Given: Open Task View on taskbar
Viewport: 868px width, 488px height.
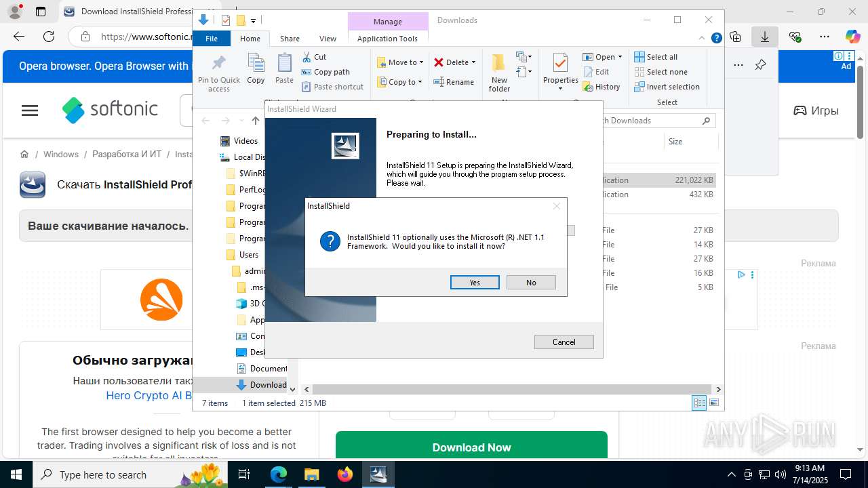Looking at the screenshot, I should (245, 474).
